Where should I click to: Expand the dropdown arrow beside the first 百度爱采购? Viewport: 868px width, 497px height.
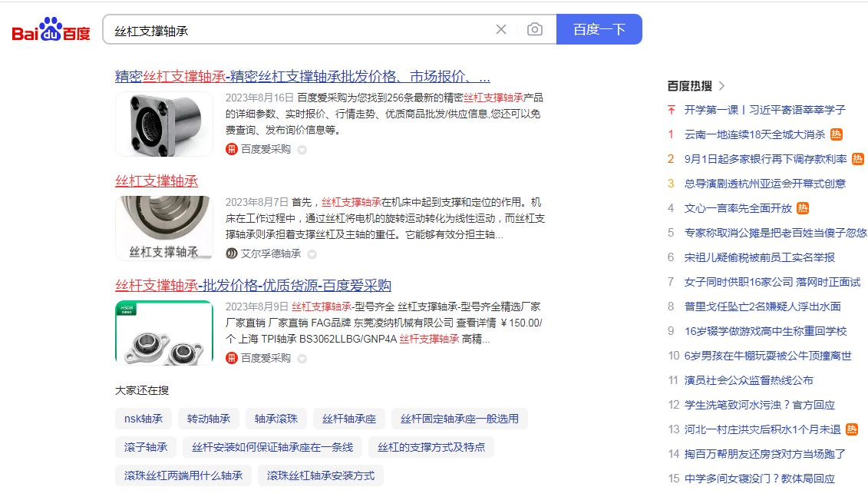point(302,150)
